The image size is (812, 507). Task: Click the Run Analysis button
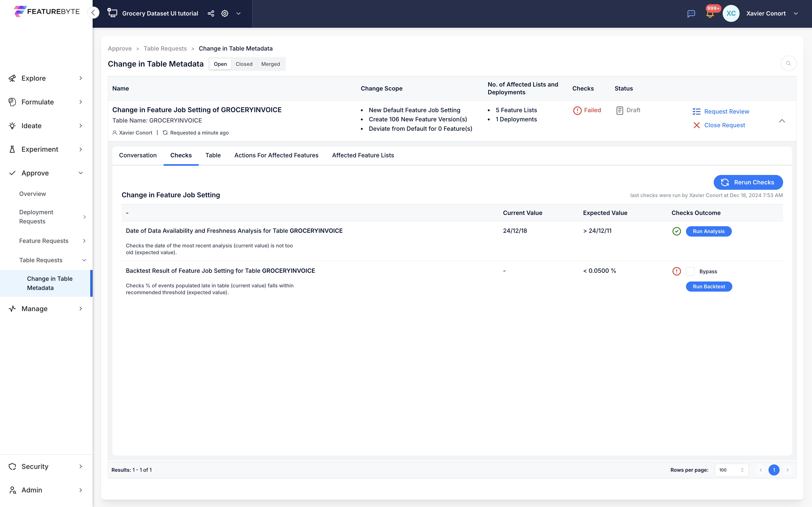[709, 231]
